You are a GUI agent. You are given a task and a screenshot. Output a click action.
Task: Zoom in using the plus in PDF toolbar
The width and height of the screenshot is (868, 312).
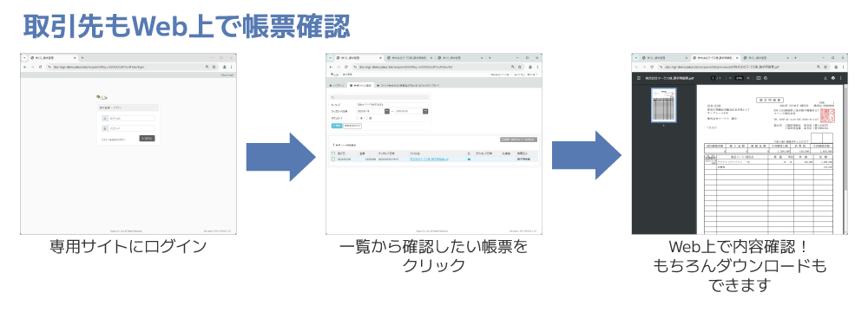click(x=748, y=78)
